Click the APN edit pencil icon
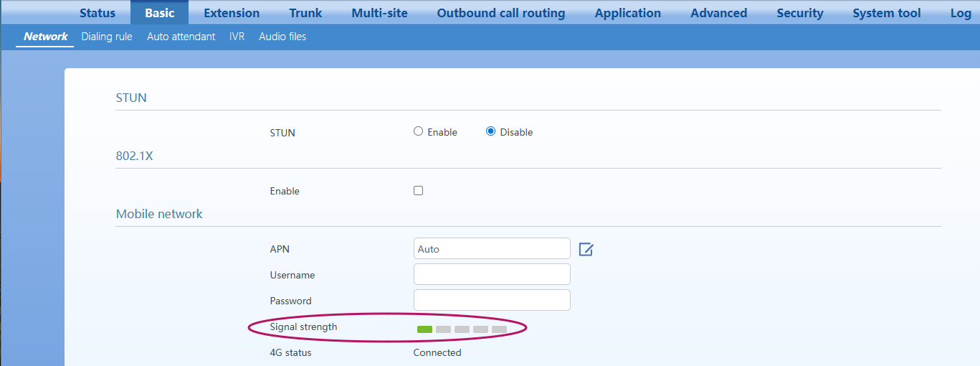 point(586,249)
